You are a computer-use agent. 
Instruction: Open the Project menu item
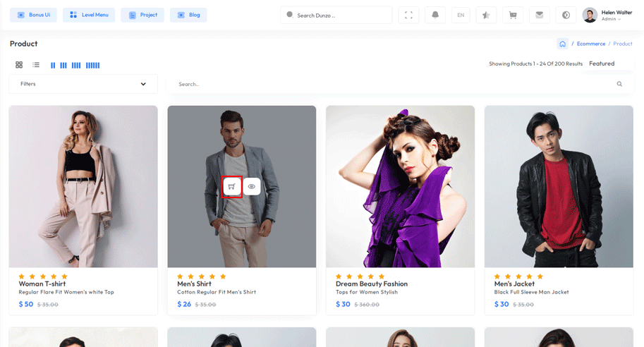(142, 15)
